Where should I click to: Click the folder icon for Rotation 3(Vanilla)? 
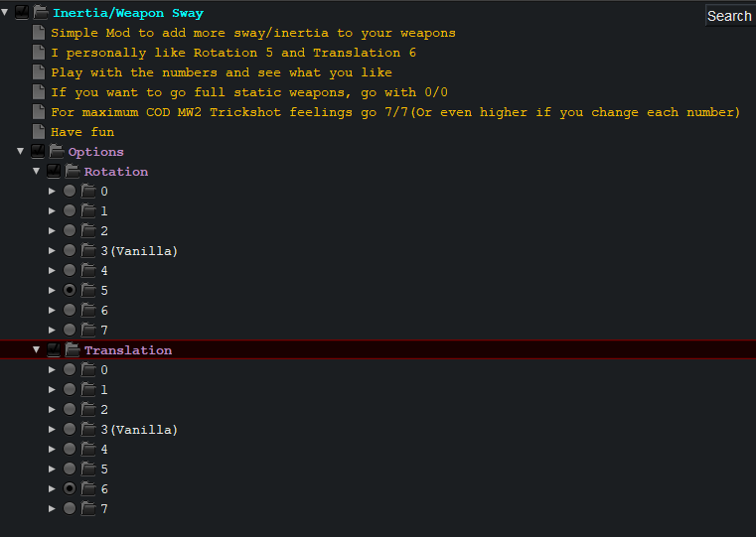pyautogui.click(x=88, y=251)
